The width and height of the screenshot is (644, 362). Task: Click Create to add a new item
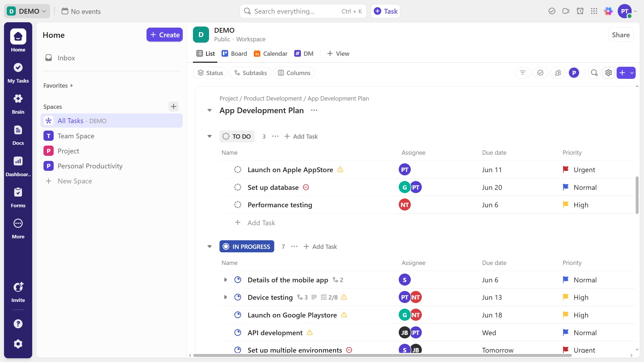(x=164, y=35)
